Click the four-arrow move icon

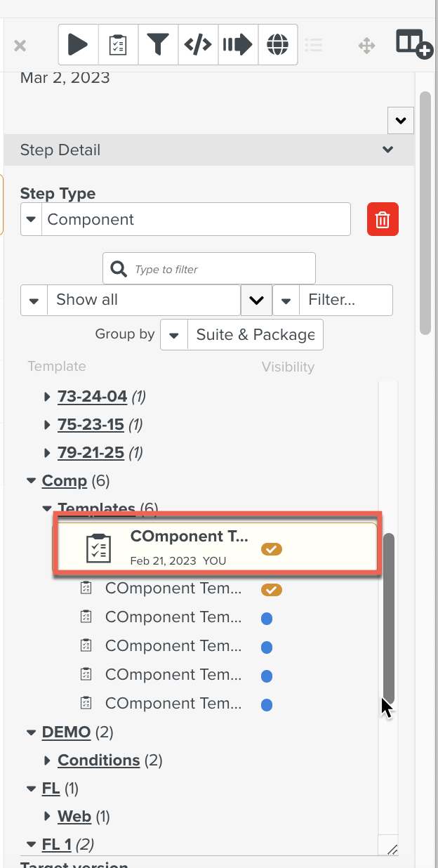click(x=366, y=46)
